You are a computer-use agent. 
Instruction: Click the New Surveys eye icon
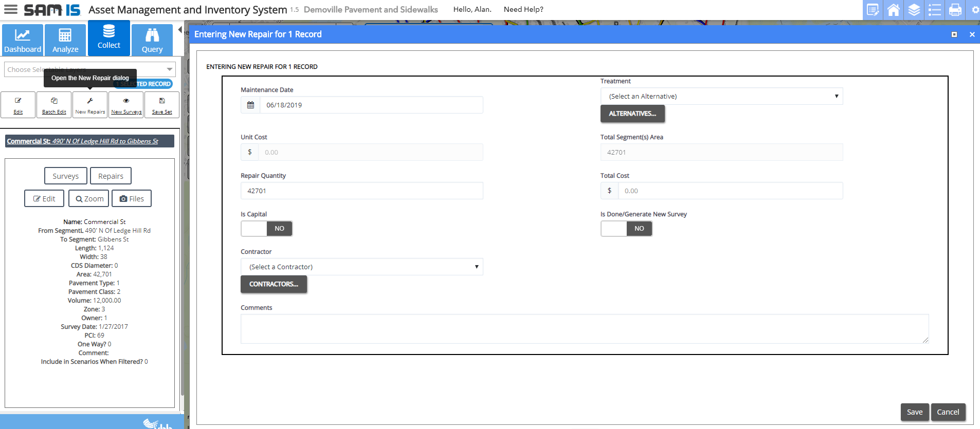pos(126,101)
